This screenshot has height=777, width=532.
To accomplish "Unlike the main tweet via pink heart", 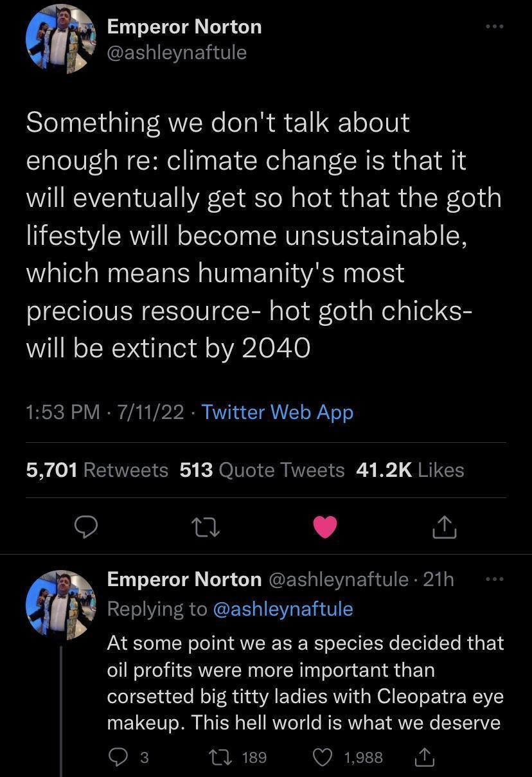I will (325, 527).
